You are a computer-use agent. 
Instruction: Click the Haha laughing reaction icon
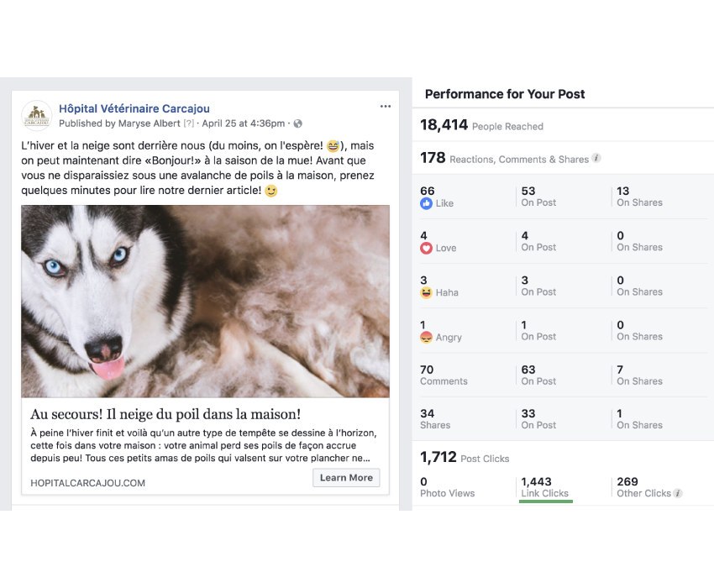pos(426,292)
